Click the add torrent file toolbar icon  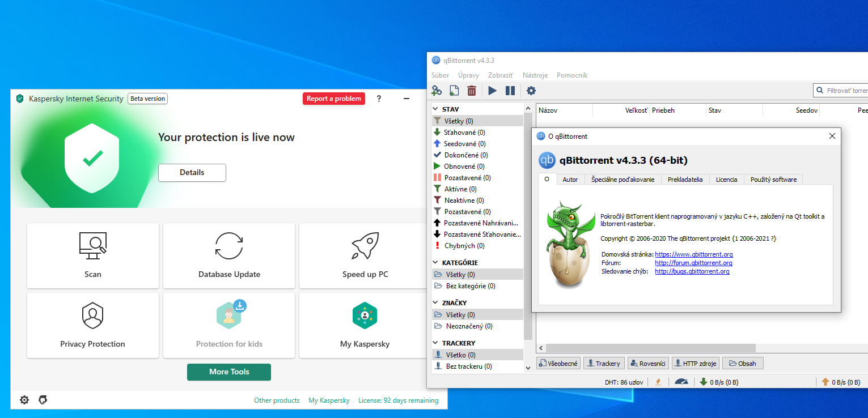coord(454,91)
